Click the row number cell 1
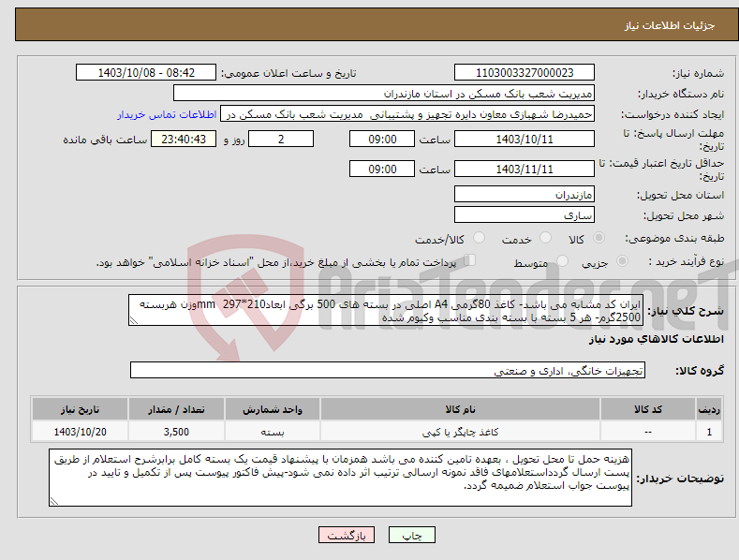 tap(709, 432)
